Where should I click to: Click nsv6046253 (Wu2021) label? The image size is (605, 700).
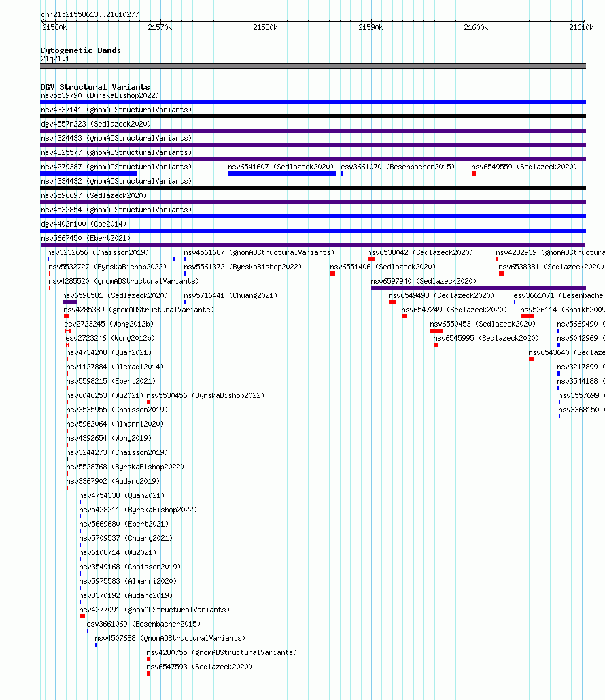click(x=105, y=395)
